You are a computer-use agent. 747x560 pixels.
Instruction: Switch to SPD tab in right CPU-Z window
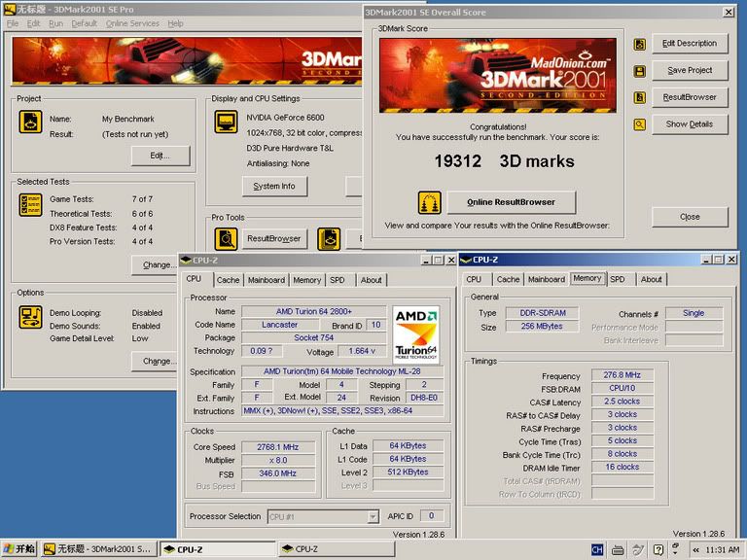pos(617,279)
